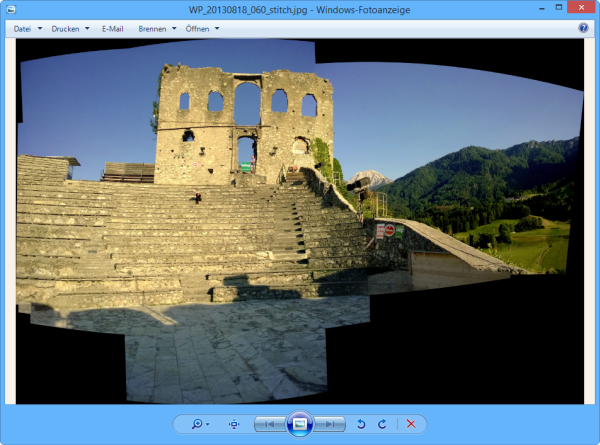The image size is (600, 445).
Task: Expand the Drucken dropdown arrow
Action: (87, 28)
